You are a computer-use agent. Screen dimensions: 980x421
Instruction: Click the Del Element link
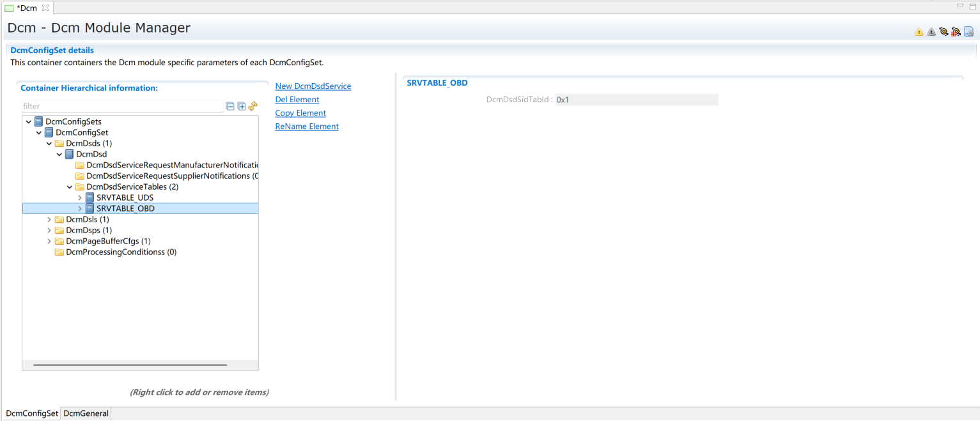pos(297,100)
